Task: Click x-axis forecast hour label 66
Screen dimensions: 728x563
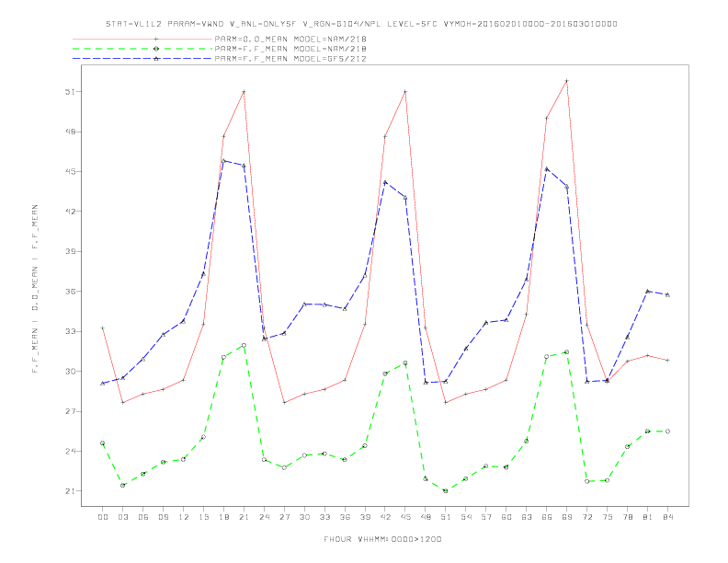Action: pos(547,517)
